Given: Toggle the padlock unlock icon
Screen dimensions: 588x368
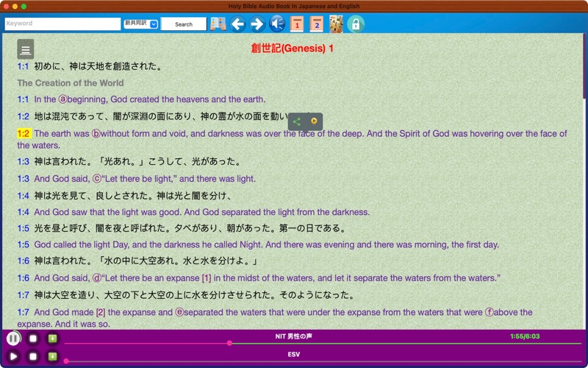Looking at the screenshot, I should click(x=356, y=24).
